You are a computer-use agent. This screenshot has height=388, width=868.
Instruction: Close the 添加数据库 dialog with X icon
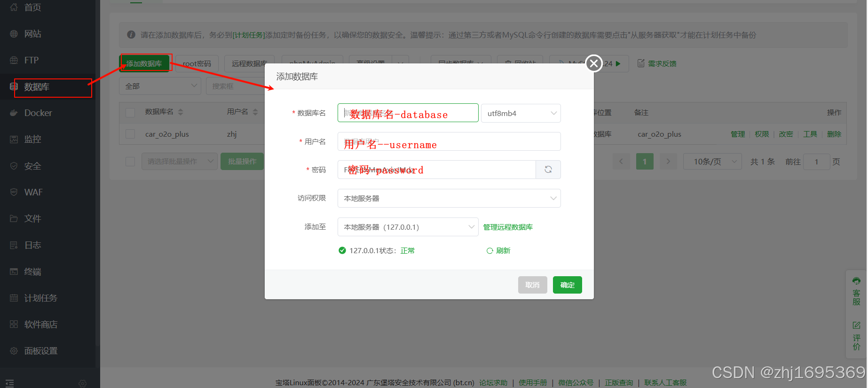pyautogui.click(x=594, y=63)
